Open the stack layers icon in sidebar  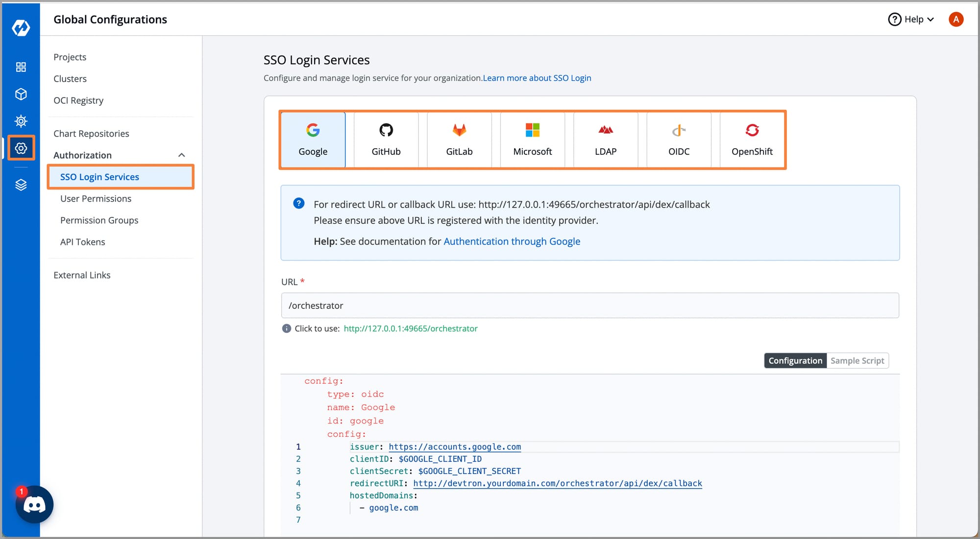click(x=21, y=185)
